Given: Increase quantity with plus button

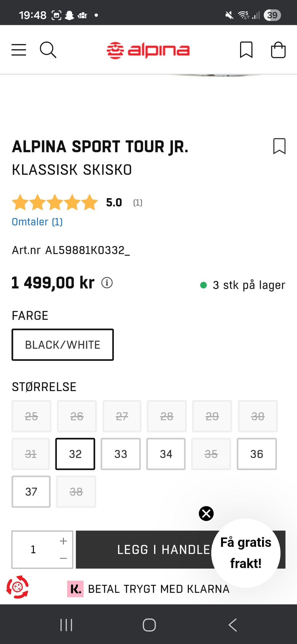Looking at the screenshot, I should [x=63, y=541].
